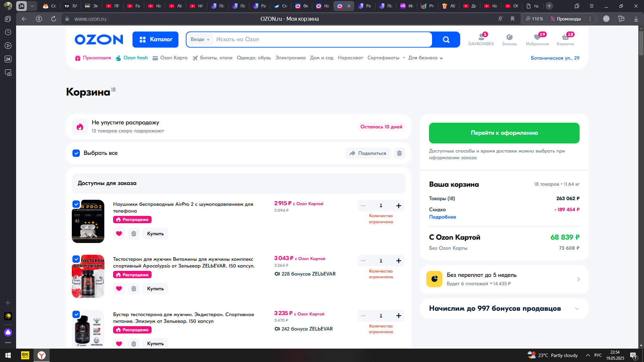Open browser downloads icon
The image size is (644, 362).
tap(636, 19)
